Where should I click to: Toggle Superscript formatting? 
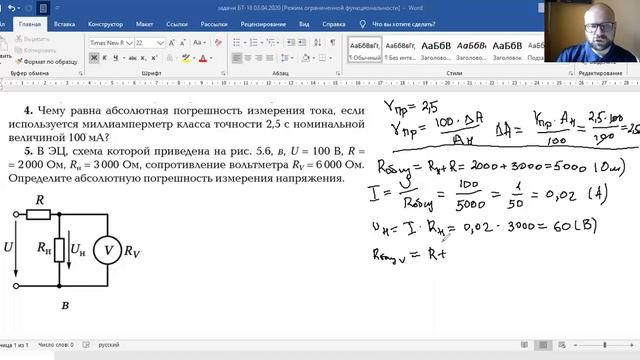pyautogui.click(x=154, y=58)
